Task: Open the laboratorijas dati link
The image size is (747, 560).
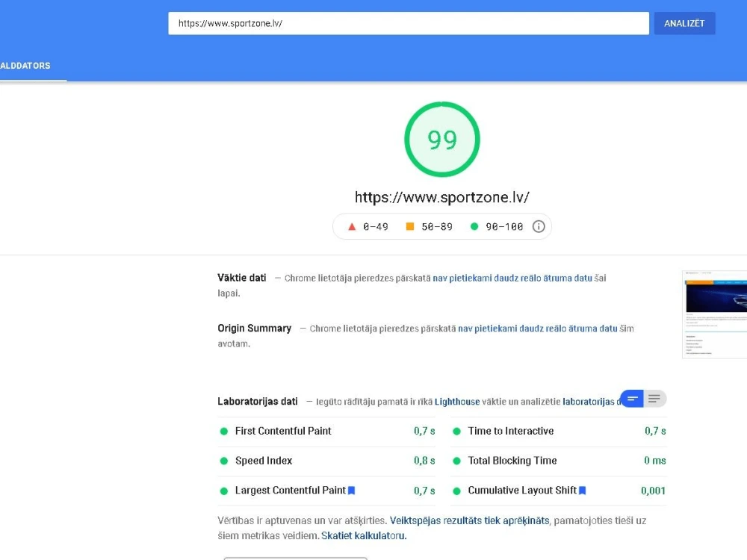Action: pos(591,402)
